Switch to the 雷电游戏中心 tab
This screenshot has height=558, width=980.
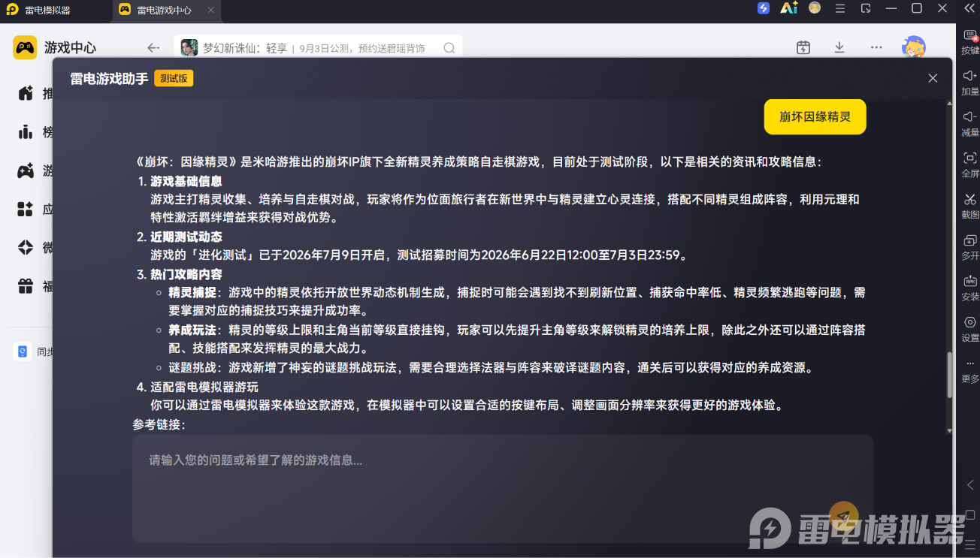[x=164, y=11]
